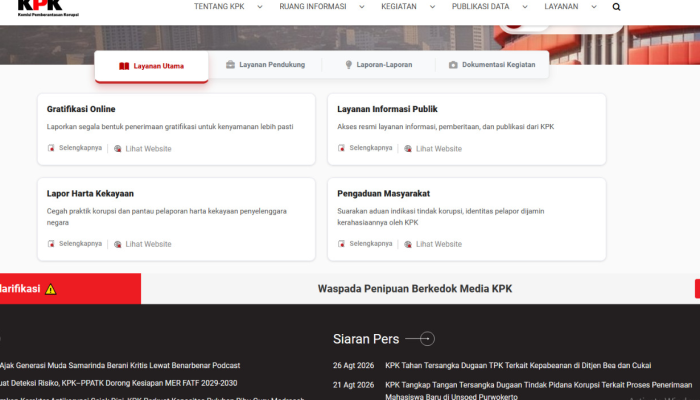Click Lihat Website under Layanan Informasi Publik
Image resolution: width=700 pixels, height=400 pixels.
point(439,149)
